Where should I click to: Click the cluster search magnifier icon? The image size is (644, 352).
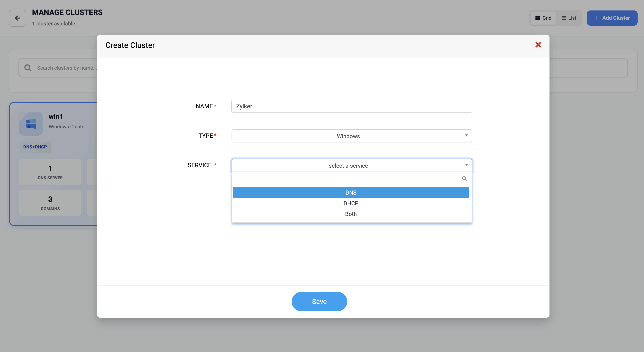pos(28,68)
